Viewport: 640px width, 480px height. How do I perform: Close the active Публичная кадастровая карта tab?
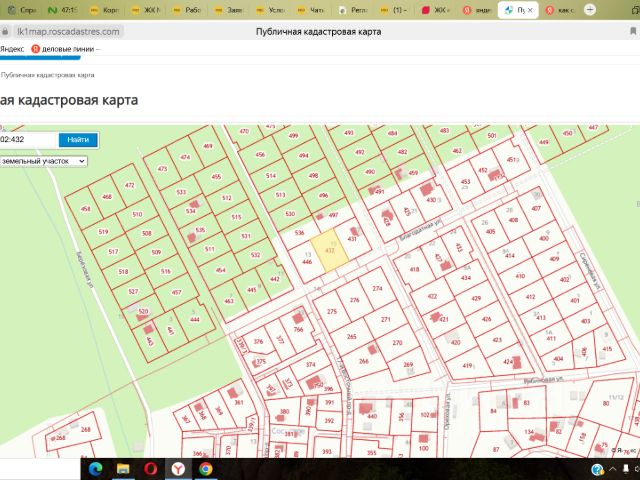click(530, 10)
